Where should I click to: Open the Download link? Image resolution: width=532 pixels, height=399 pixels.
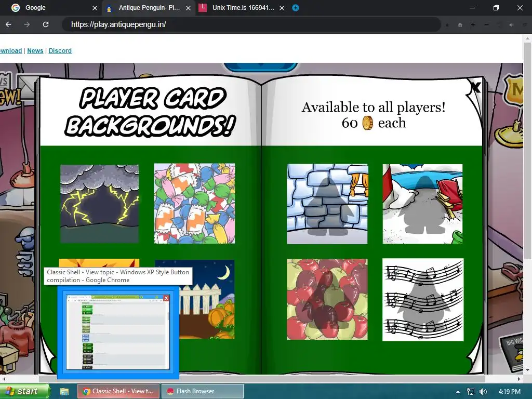pos(11,50)
